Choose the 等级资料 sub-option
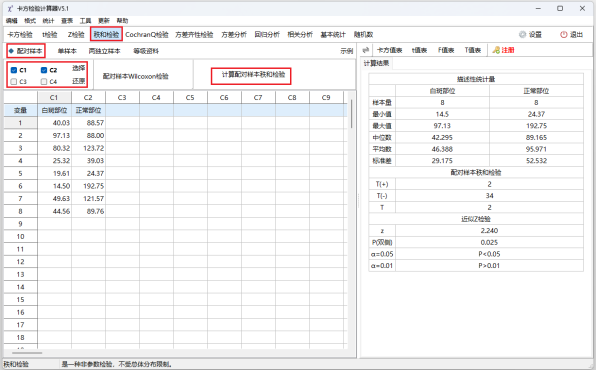Image resolution: width=596 pixels, height=370 pixels. click(146, 51)
